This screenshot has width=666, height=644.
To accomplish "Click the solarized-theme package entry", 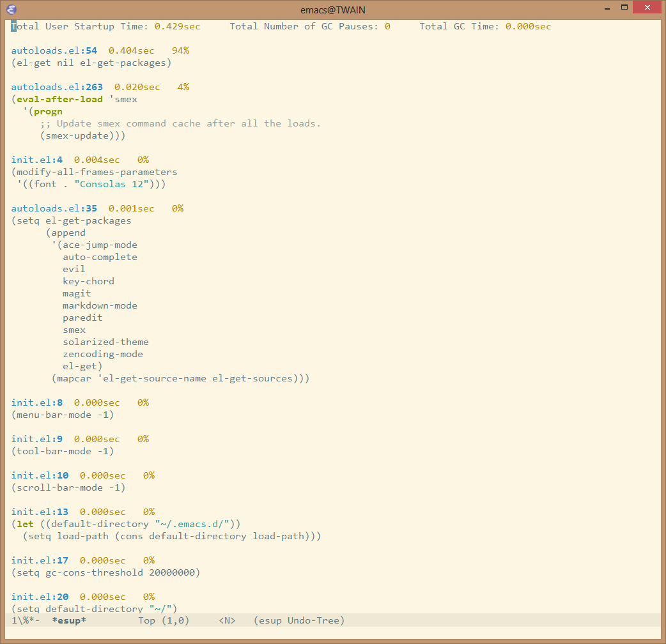I will click(105, 342).
